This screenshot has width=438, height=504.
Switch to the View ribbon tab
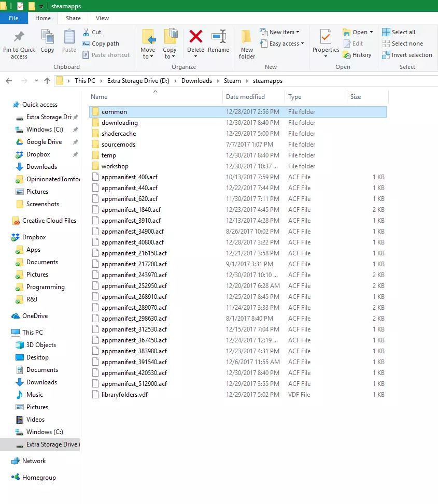(102, 18)
